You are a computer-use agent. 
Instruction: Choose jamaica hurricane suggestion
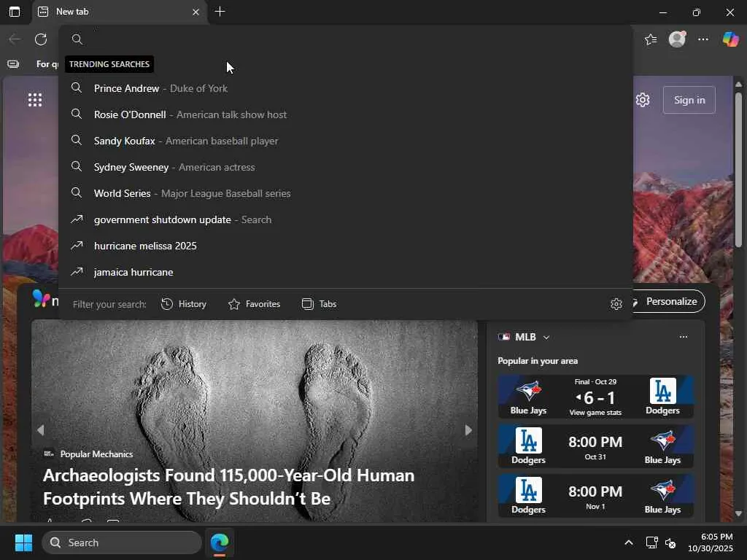(345, 272)
